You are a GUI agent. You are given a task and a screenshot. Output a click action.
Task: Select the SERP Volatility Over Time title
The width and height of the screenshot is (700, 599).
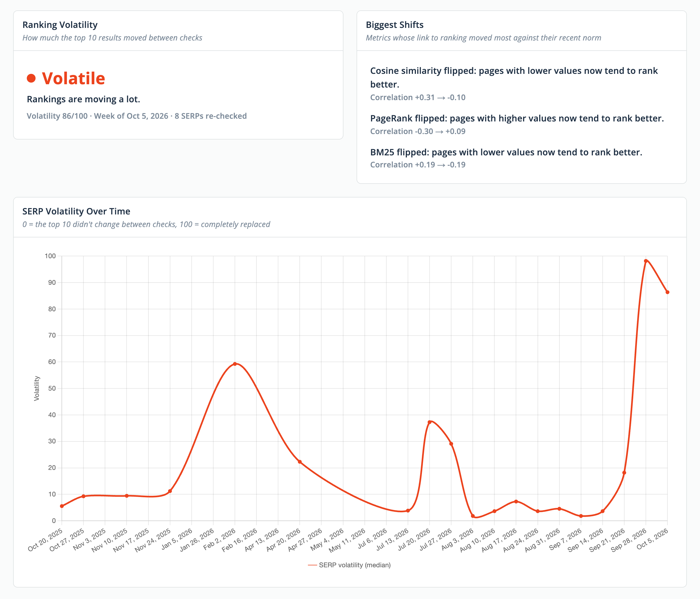(x=76, y=211)
